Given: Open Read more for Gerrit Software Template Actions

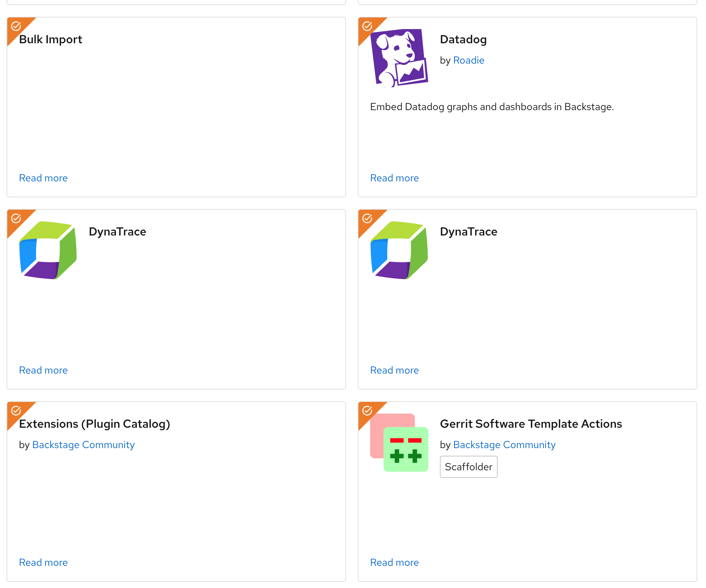Looking at the screenshot, I should 394,563.
